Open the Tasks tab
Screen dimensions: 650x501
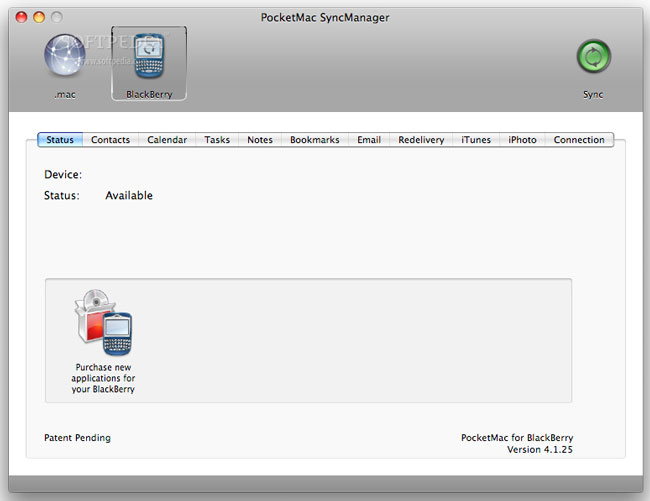coord(217,140)
